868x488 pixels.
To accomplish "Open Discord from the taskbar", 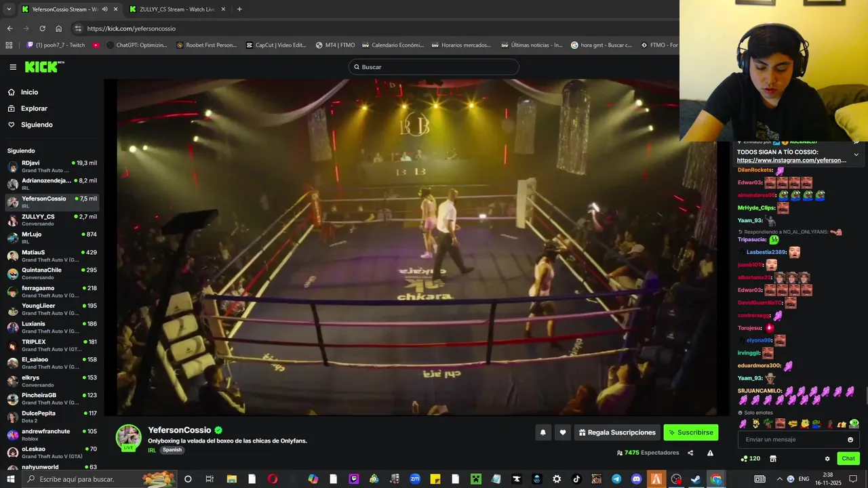I will click(636, 479).
